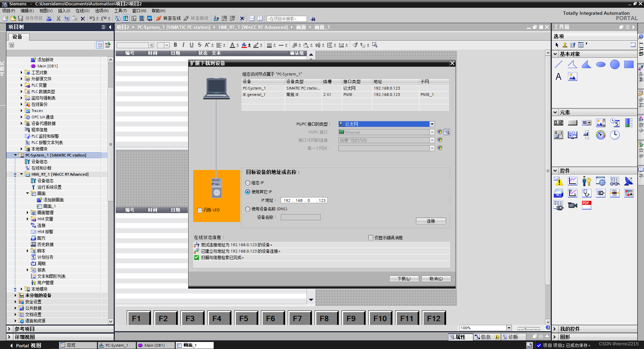Collapse the PC-System_1 tree node

pyautogui.click(x=15, y=155)
